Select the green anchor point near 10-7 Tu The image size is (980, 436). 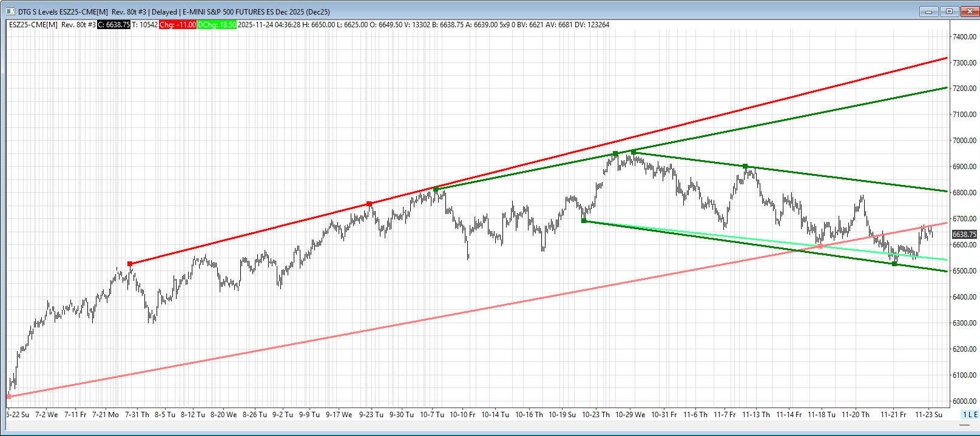tap(435, 190)
